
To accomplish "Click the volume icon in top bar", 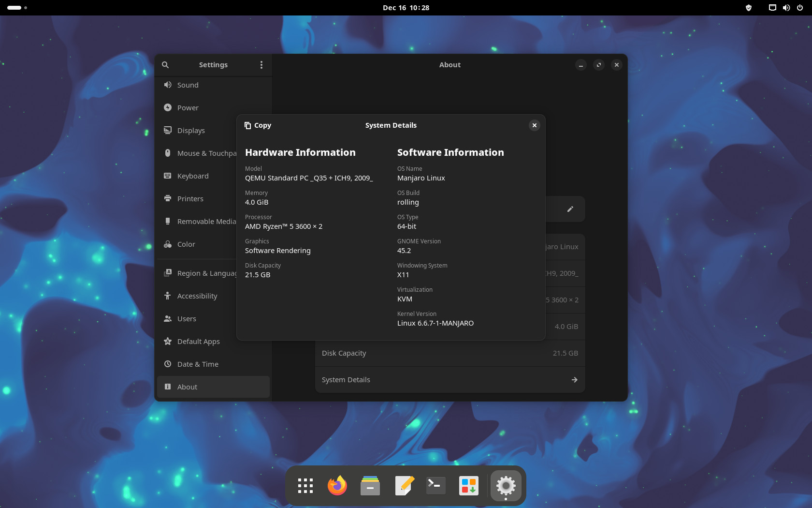I will 786,8.
